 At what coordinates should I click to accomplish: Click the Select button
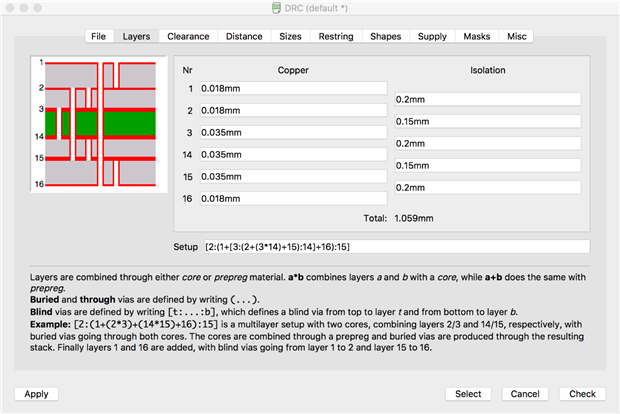click(x=468, y=394)
